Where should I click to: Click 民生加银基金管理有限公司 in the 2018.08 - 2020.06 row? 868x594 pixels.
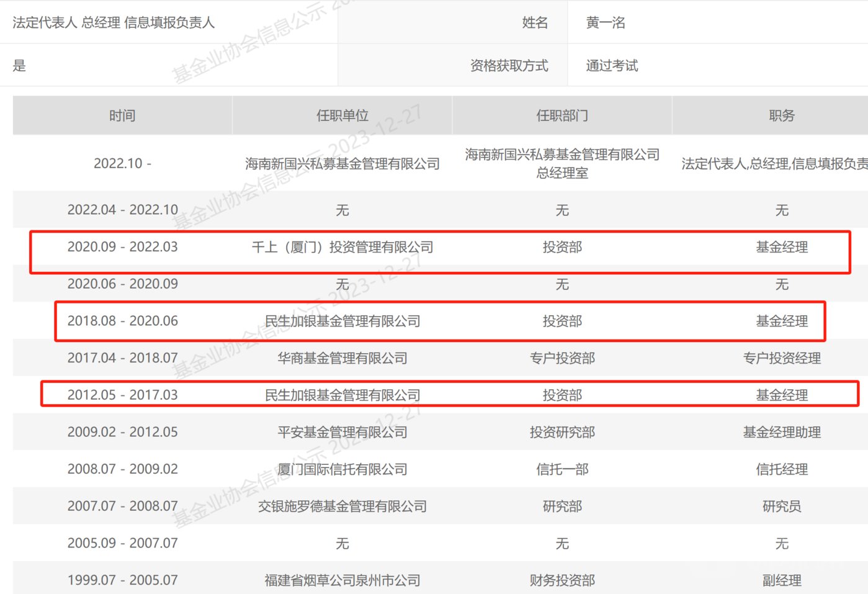point(342,321)
